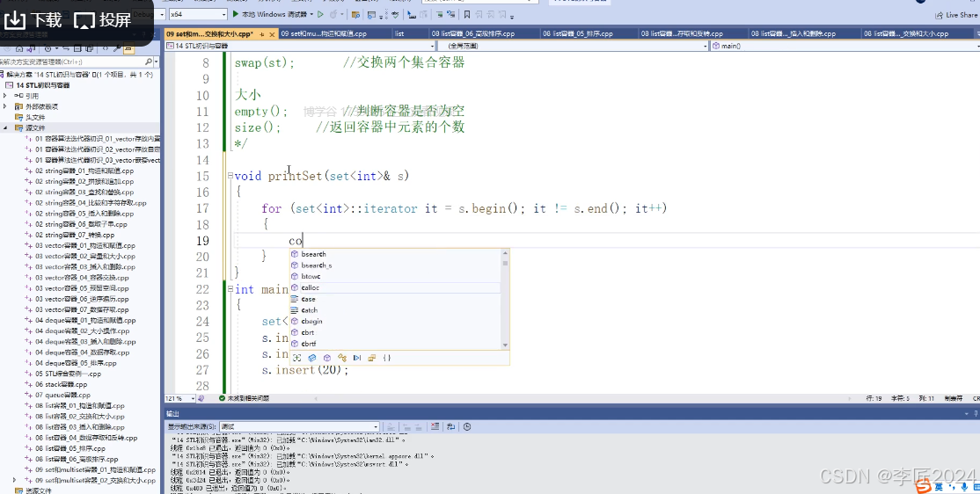Collapse the 源文件 folder node
The image size is (980, 494).
(5, 127)
